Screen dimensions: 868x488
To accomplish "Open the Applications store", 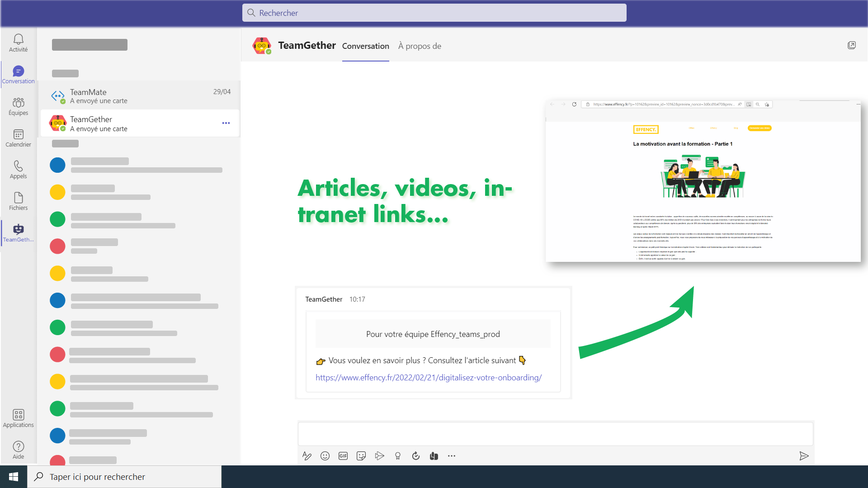I will point(18,419).
